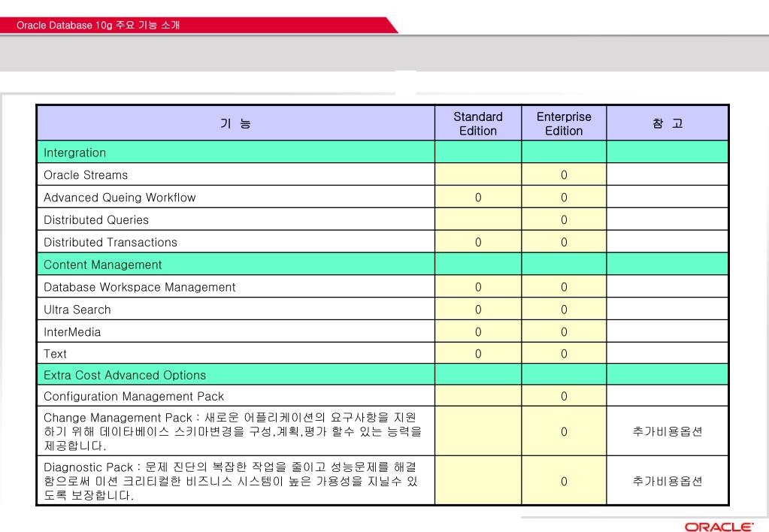Select the 'Ultra Search' row label
The height and width of the screenshot is (532, 769).
[x=77, y=310]
